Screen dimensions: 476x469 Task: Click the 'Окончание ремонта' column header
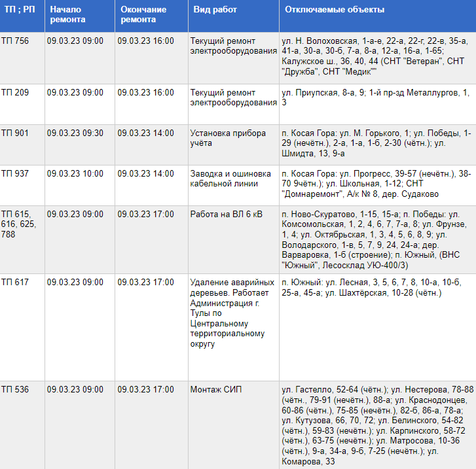click(151, 16)
